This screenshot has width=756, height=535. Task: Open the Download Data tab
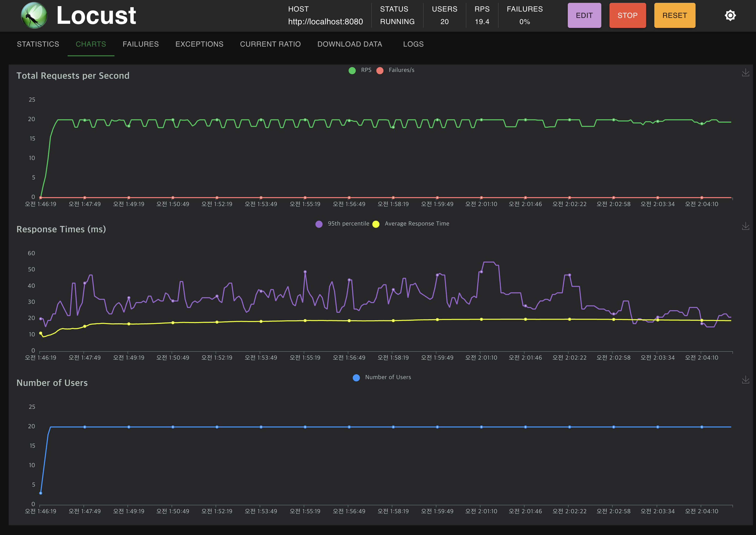[x=350, y=44]
